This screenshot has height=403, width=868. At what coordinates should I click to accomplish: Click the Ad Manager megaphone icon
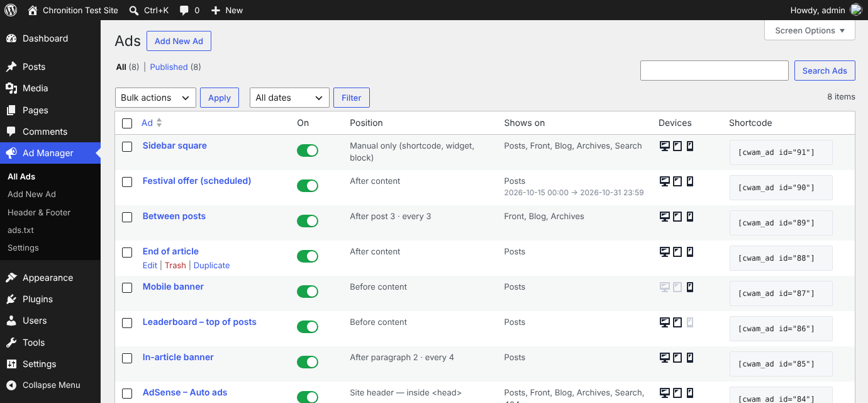[x=11, y=153]
